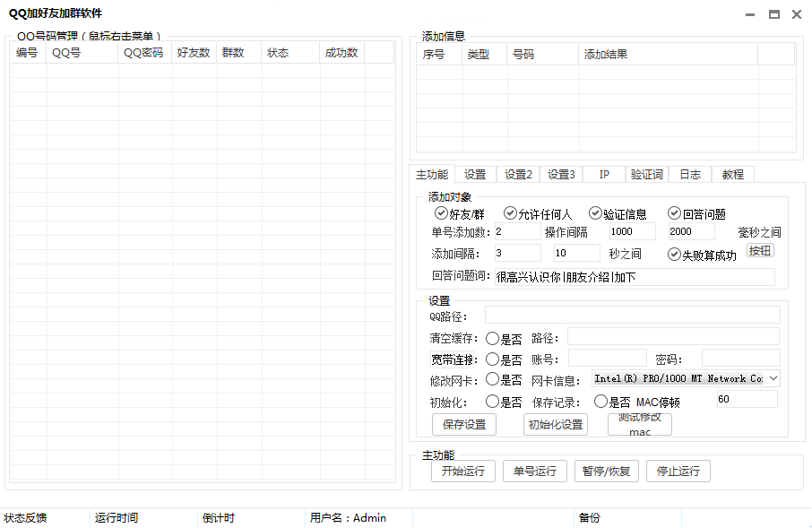Screen dimensions: 812x528
Task: Click 运行时间 in the status bar
Action: (x=117, y=517)
